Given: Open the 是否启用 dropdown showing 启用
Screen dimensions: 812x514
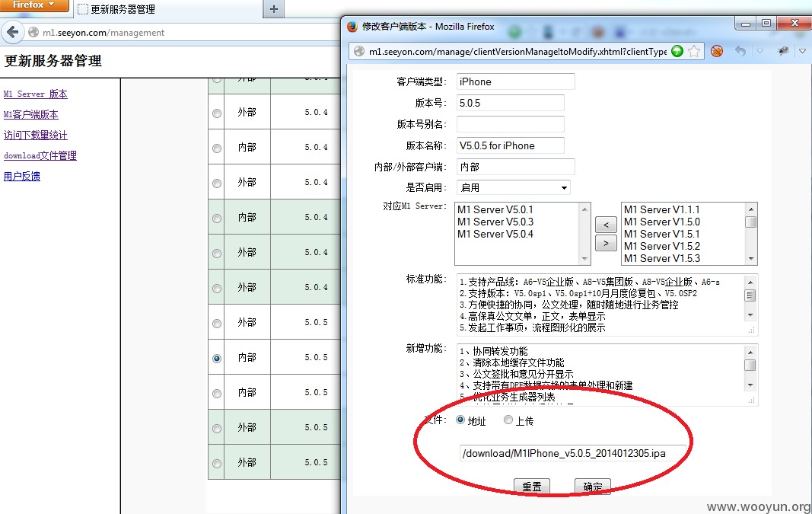Looking at the screenshot, I should click(513, 187).
